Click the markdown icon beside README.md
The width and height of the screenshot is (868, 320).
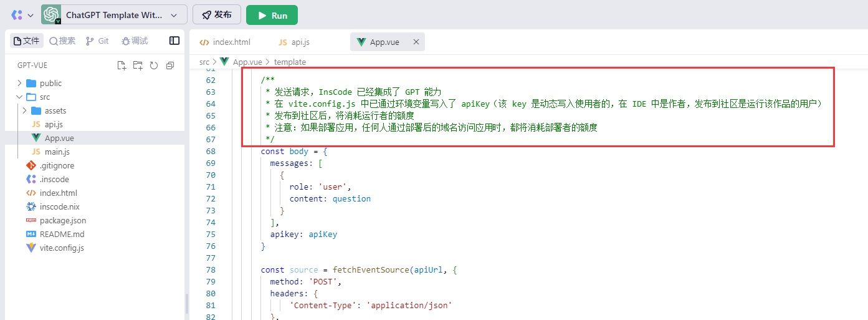coord(31,234)
